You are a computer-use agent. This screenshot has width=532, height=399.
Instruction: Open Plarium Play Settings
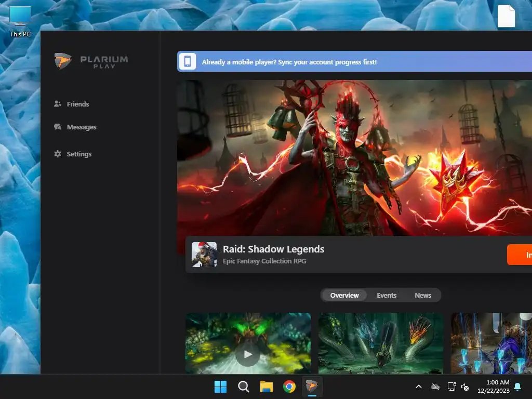(73, 154)
